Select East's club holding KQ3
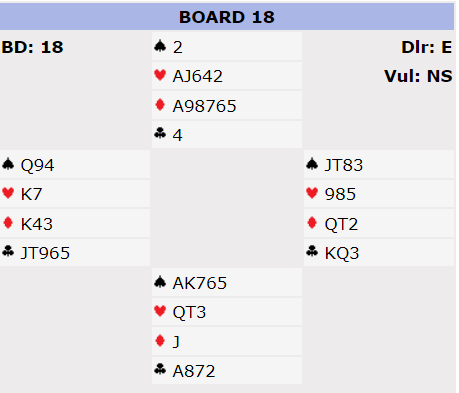 pos(342,253)
